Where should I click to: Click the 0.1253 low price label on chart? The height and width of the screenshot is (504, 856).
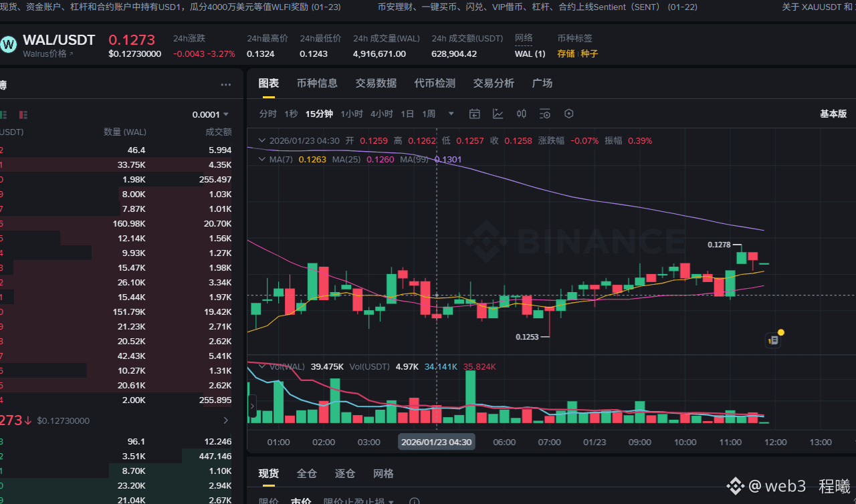pyautogui.click(x=527, y=337)
